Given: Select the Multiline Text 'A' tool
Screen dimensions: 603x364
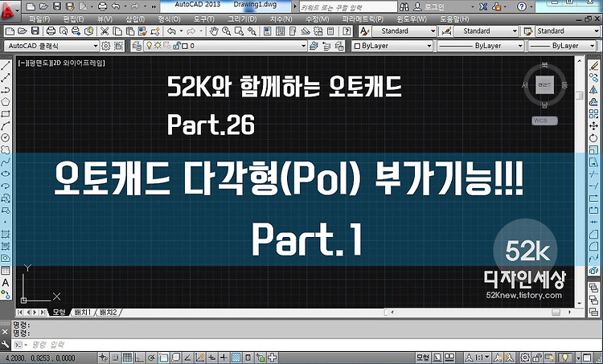Looking at the screenshot, I should pyautogui.click(x=6, y=283).
